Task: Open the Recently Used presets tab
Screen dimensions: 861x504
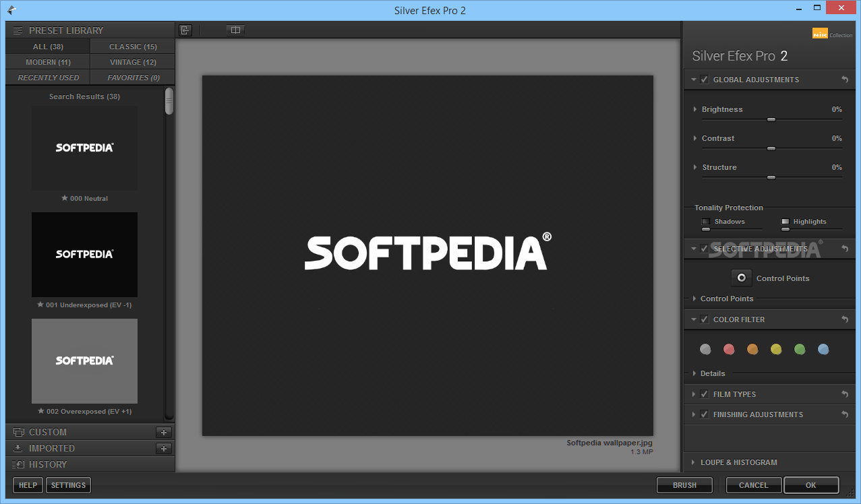Action: [x=48, y=77]
